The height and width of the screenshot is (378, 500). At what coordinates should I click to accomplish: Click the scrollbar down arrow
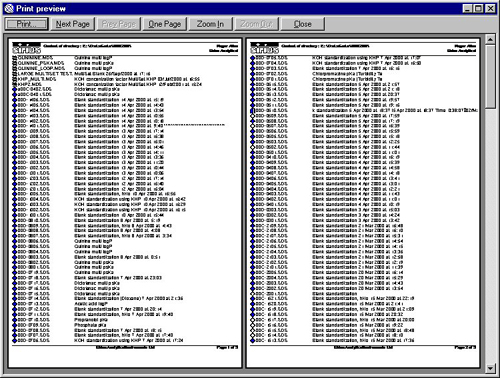(x=490, y=368)
